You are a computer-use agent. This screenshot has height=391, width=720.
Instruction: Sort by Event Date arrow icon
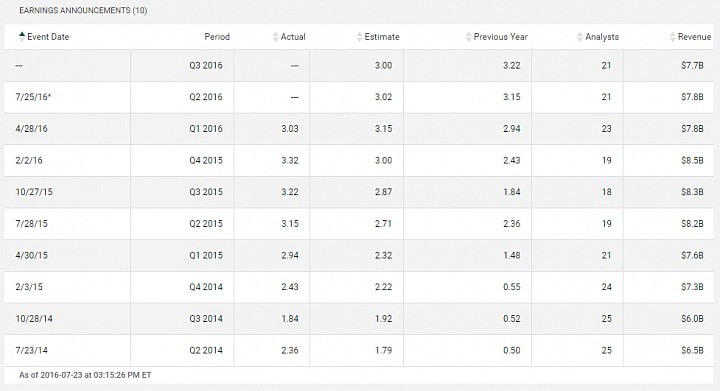pyautogui.click(x=22, y=37)
